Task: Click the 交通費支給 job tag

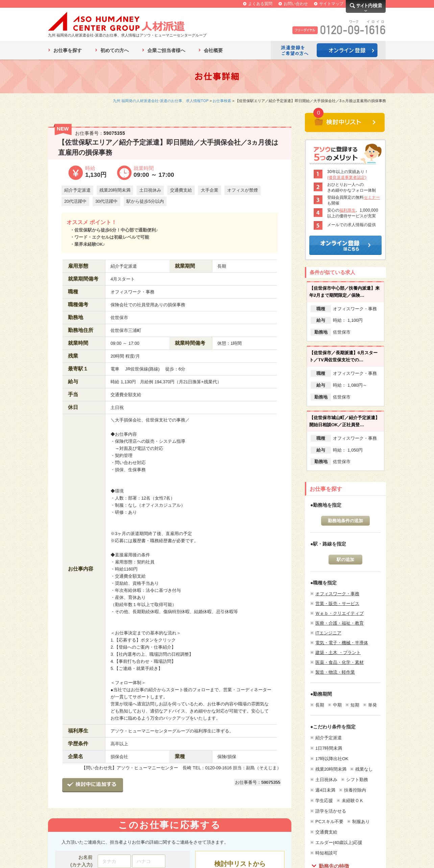Action: pos(181,190)
